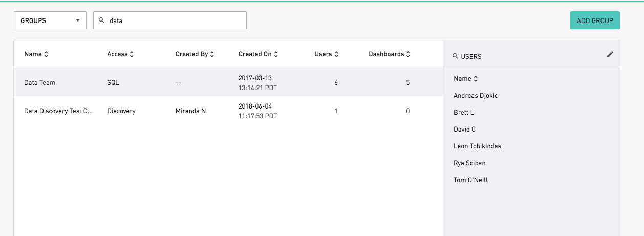Click the magnifier icon beside USERS
644x236 pixels.
[455, 56]
